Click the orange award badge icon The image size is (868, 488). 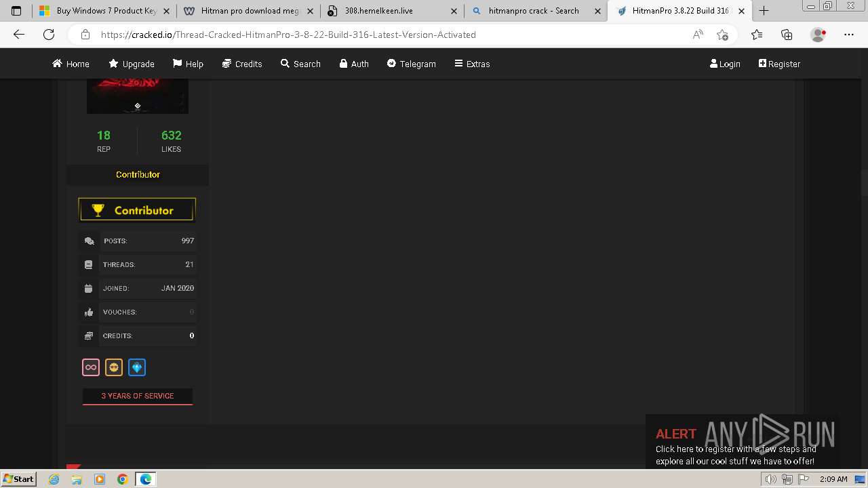click(x=114, y=367)
